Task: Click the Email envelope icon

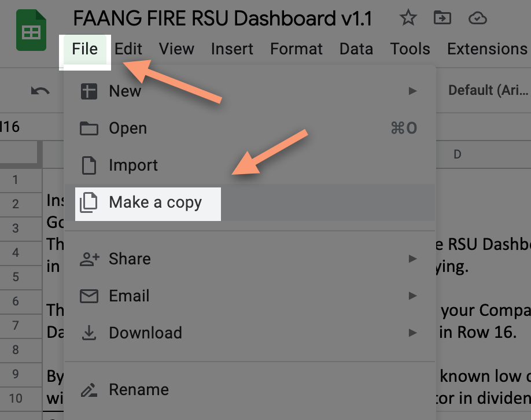Action: [89, 296]
